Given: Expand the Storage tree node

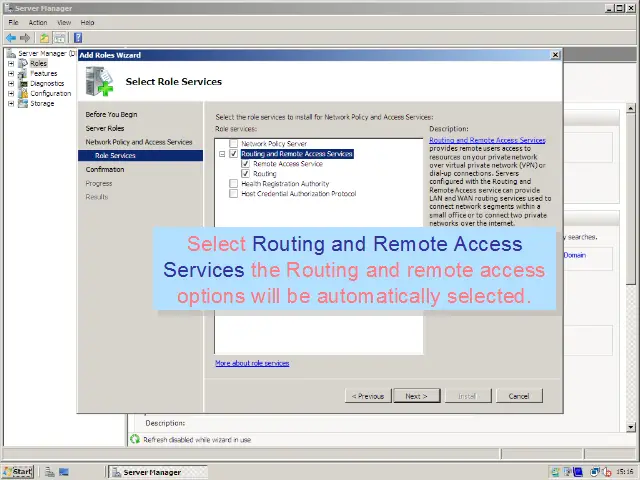Looking at the screenshot, I should pyautogui.click(x=11, y=104).
